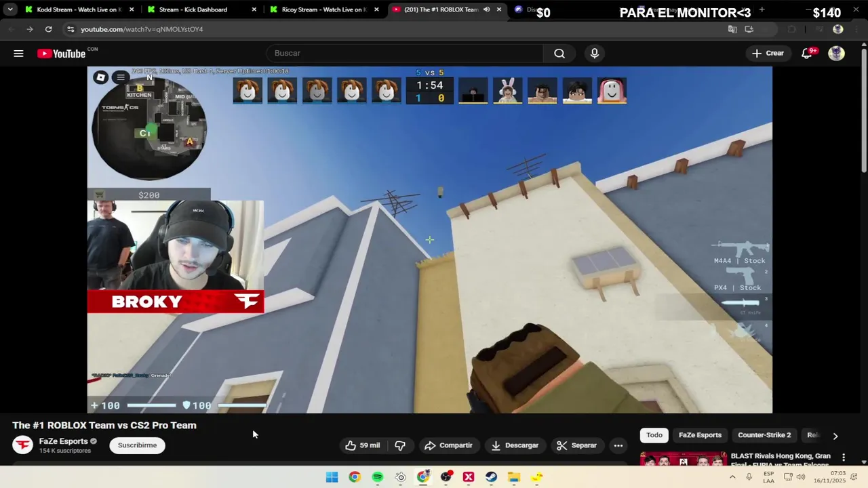Clip the video with Separar
This screenshot has height=488, width=868.
click(x=577, y=445)
